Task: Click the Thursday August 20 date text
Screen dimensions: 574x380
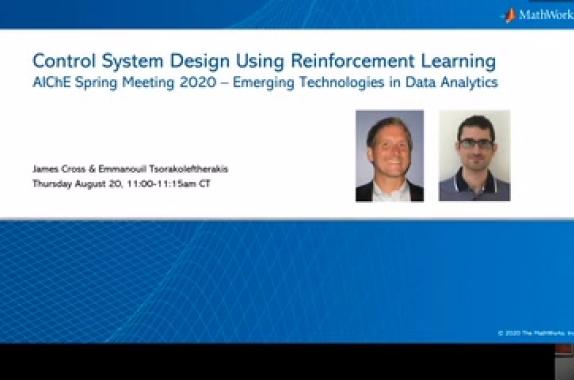Action: click(78, 183)
